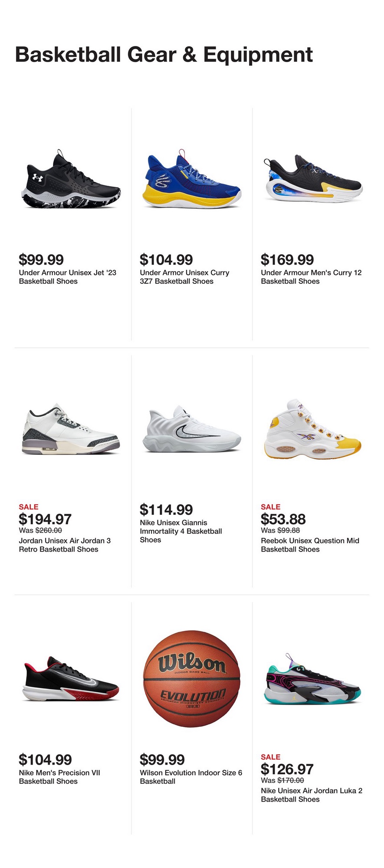The image size is (384, 868).
Task: Open the white Giannis Immortality 4 photo
Action: [191, 430]
